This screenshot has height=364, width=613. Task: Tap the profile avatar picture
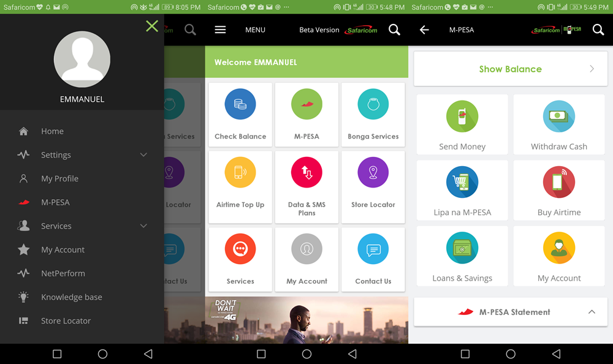point(82,59)
